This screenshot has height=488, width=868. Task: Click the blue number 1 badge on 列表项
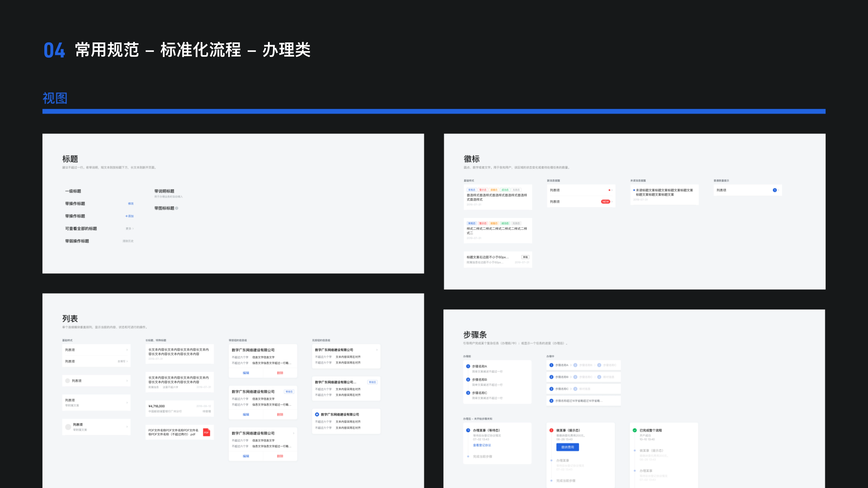(775, 190)
